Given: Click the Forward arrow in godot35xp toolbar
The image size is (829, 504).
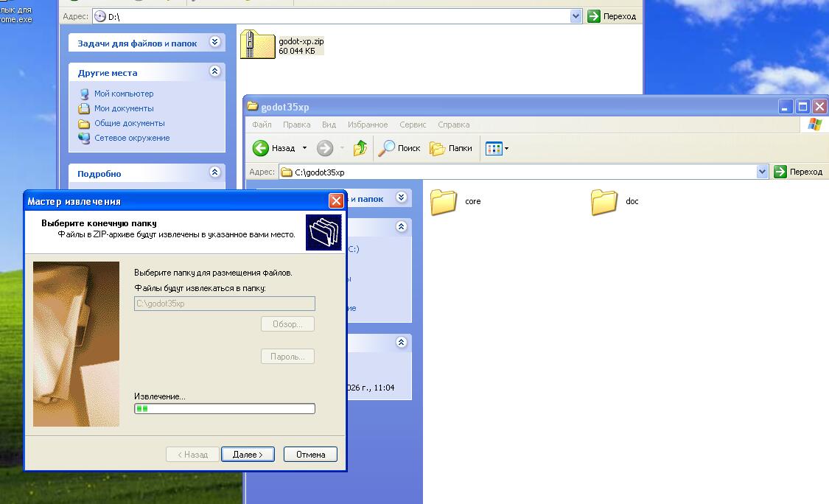Looking at the screenshot, I should pyautogui.click(x=325, y=148).
